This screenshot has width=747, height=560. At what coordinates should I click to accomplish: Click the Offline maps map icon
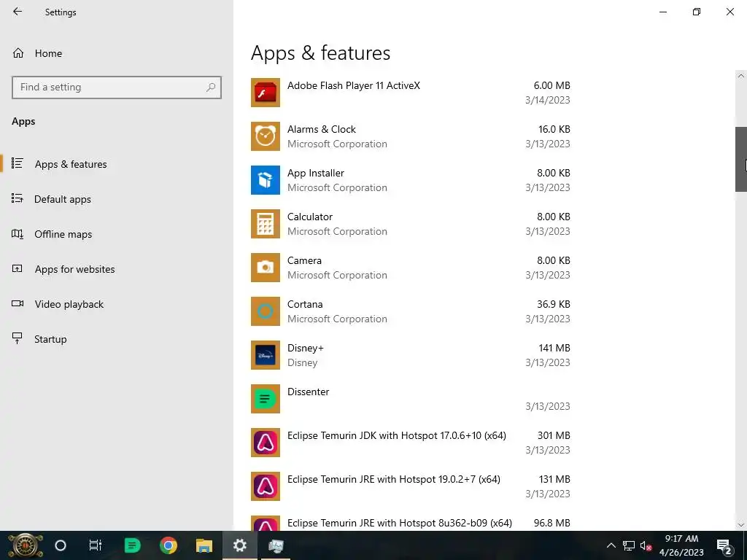pyautogui.click(x=18, y=233)
